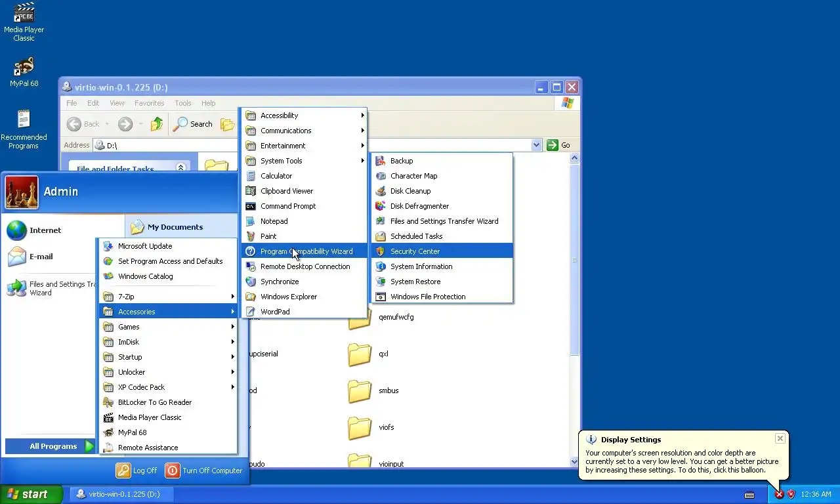
Task: Click Turn Off Computer
Action: pyautogui.click(x=204, y=471)
